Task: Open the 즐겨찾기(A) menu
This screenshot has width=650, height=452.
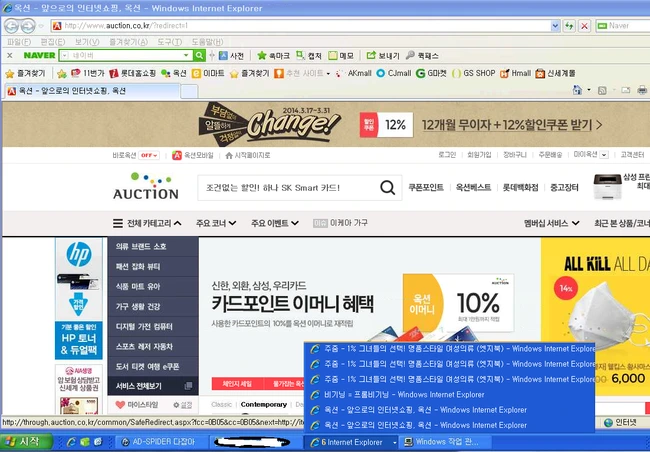Action: (128, 42)
